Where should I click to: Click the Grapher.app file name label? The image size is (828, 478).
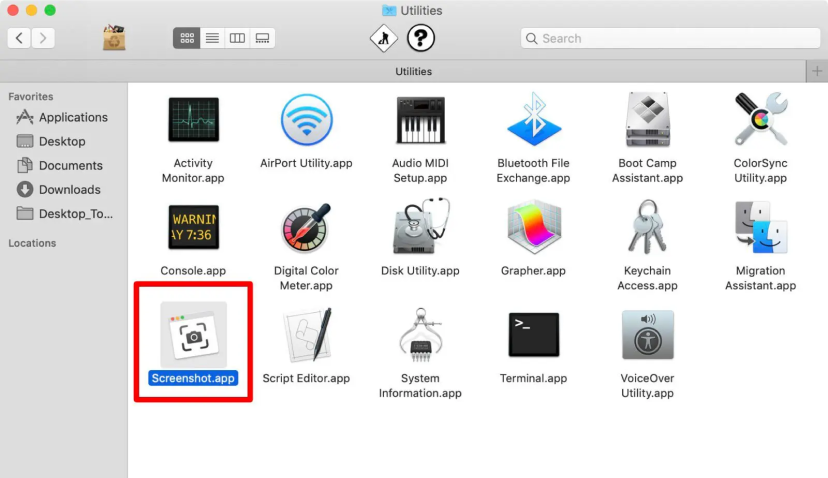[533, 270]
